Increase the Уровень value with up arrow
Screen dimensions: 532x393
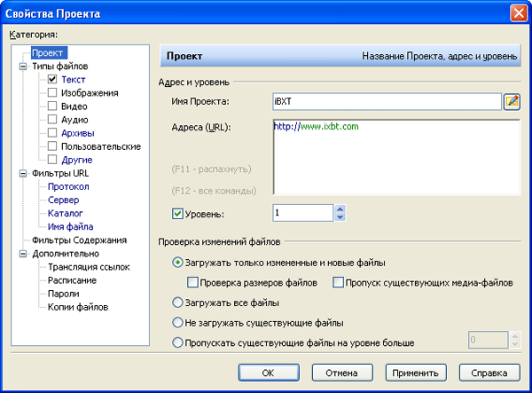[x=340, y=208]
